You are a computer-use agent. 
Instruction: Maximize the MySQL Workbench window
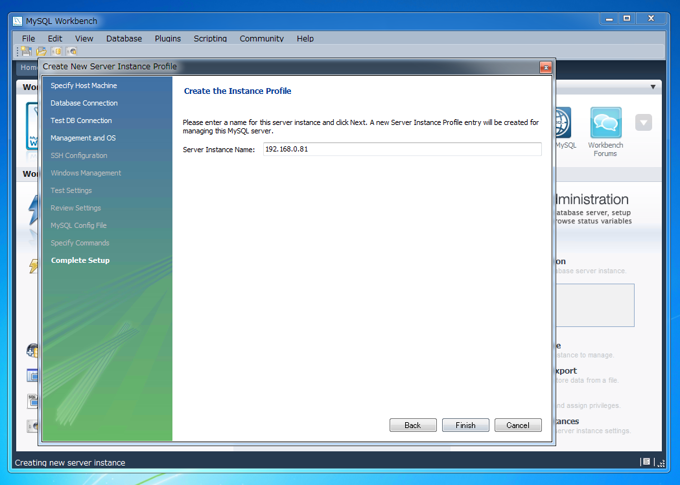coord(627,19)
